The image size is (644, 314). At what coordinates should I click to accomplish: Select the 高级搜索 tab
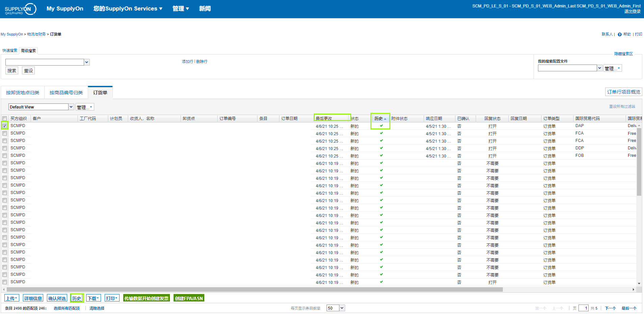pos(28,51)
